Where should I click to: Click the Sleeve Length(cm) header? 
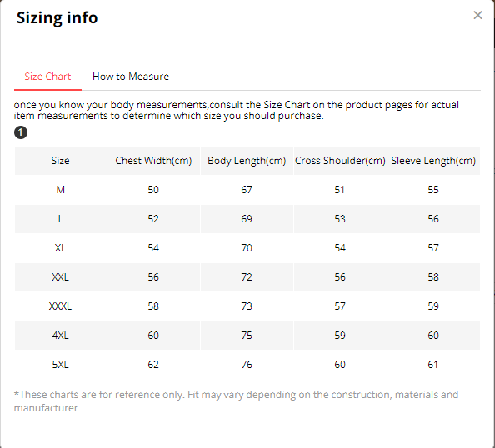point(433,161)
